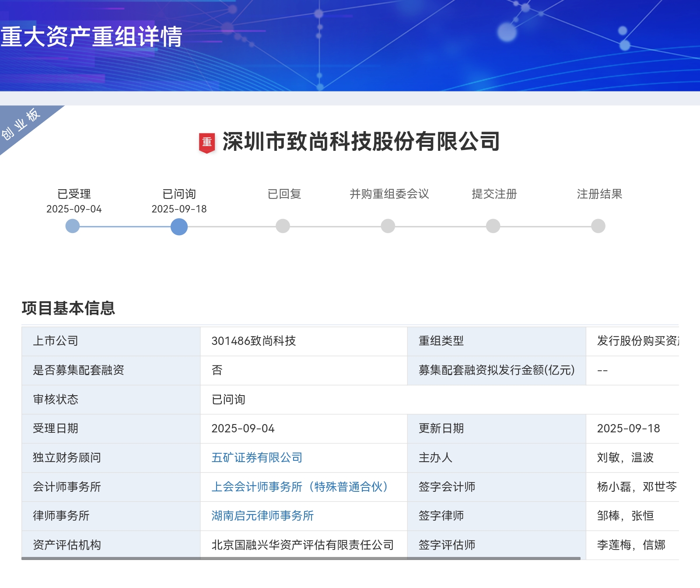Image resolution: width=700 pixels, height=588 pixels.
Task: Open 上会会计师事务所（特殊普通合伙）link
Action: (300, 487)
